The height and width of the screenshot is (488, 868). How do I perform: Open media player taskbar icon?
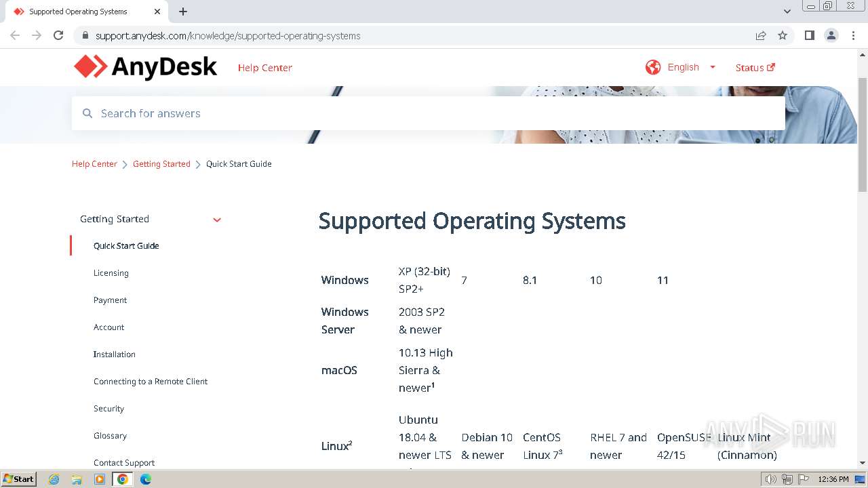click(x=100, y=479)
